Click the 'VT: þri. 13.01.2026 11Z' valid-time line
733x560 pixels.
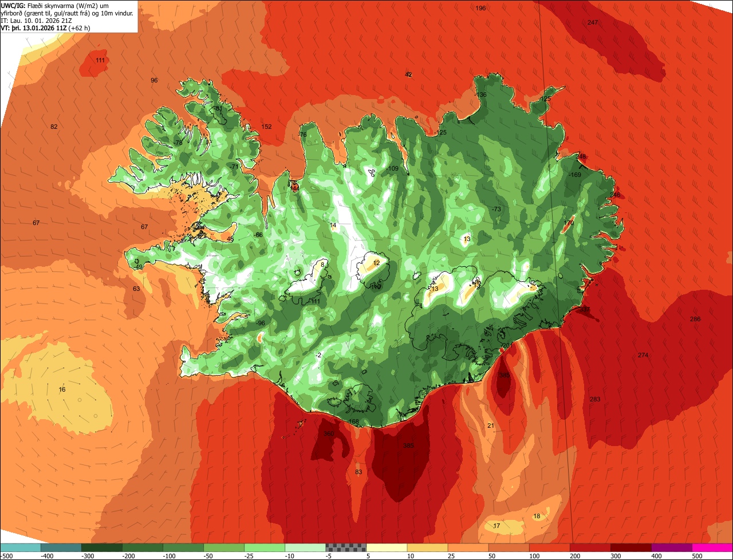point(34,27)
